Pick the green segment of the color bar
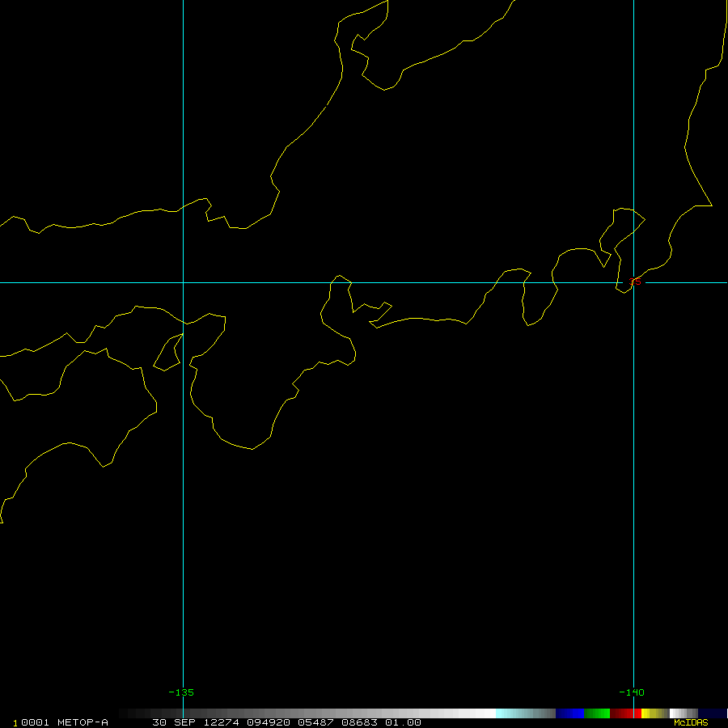Image resolution: width=728 pixels, height=728 pixels. pos(597,713)
